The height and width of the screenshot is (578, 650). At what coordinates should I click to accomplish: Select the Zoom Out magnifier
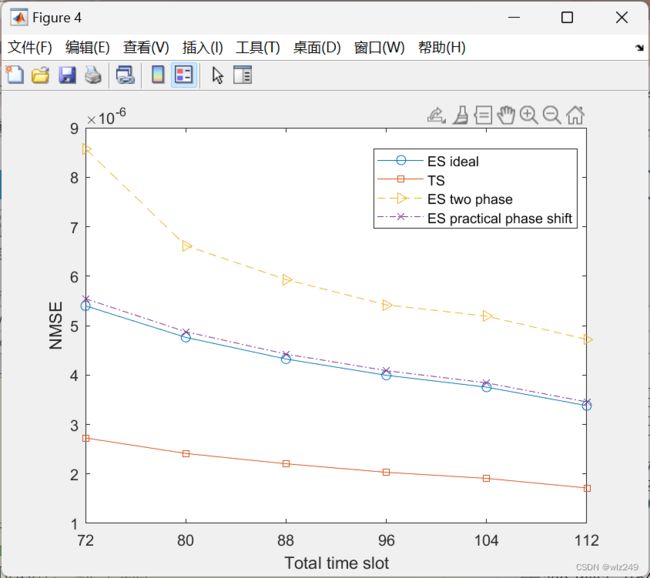(552, 115)
